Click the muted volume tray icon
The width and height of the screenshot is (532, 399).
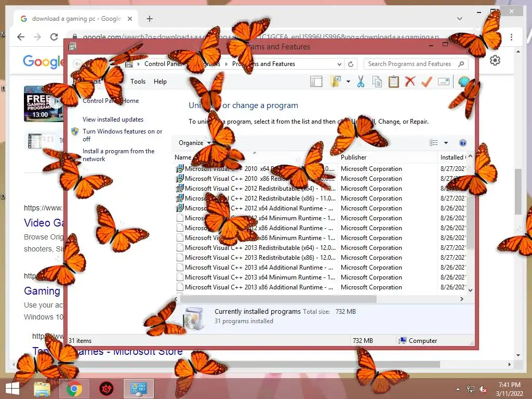483,389
